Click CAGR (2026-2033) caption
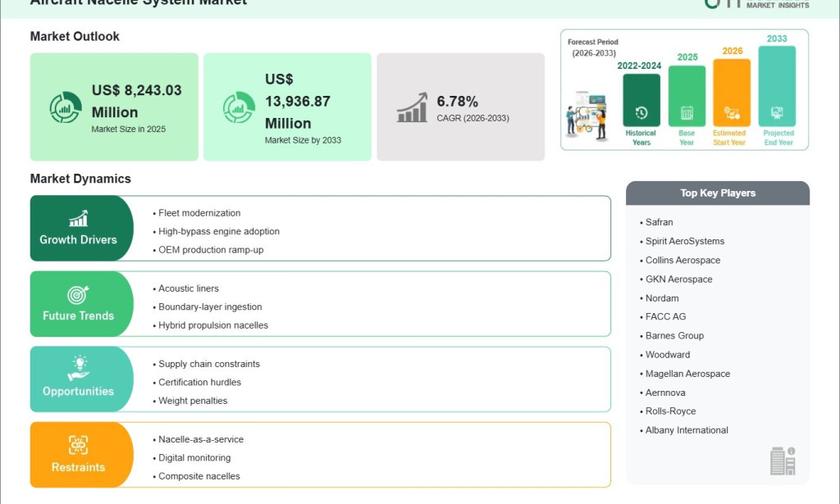 tap(473, 118)
